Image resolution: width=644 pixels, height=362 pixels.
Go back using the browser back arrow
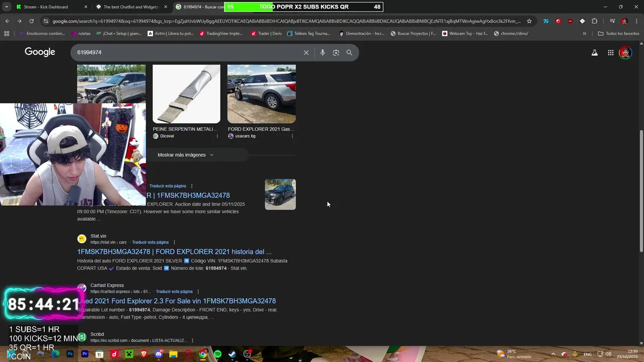7,21
